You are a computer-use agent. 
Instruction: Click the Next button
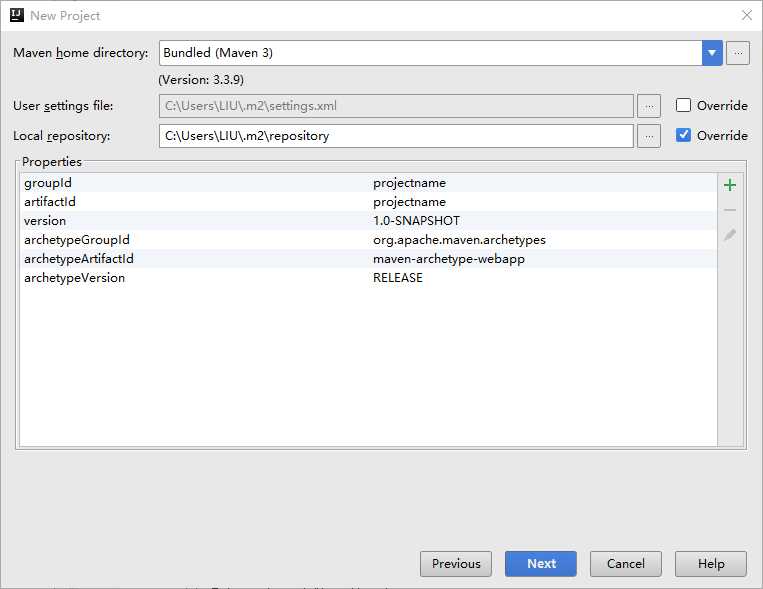[541, 564]
